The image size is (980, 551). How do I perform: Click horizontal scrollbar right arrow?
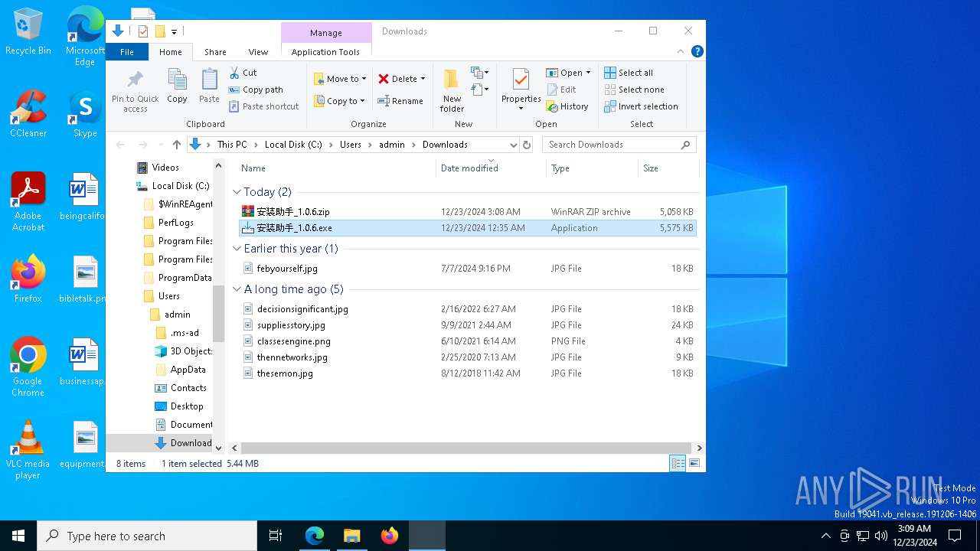pos(699,448)
